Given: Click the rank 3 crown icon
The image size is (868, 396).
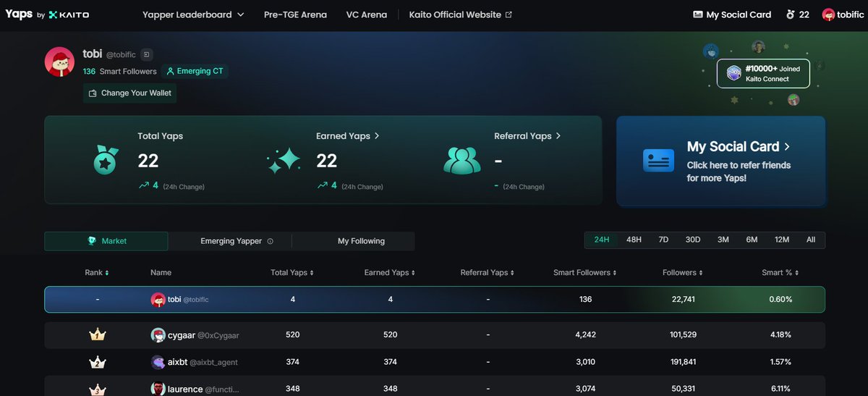Looking at the screenshot, I should (x=97, y=389).
